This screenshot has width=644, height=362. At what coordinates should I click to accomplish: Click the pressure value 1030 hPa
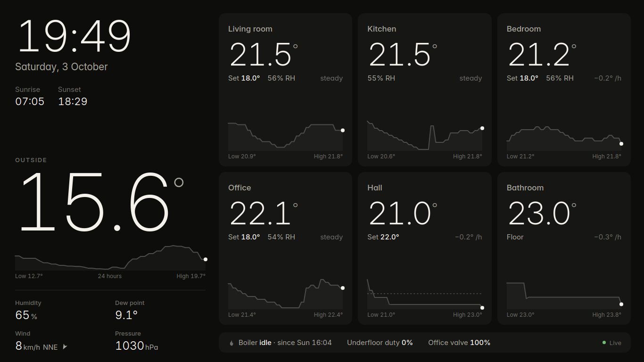(x=137, y=346)
